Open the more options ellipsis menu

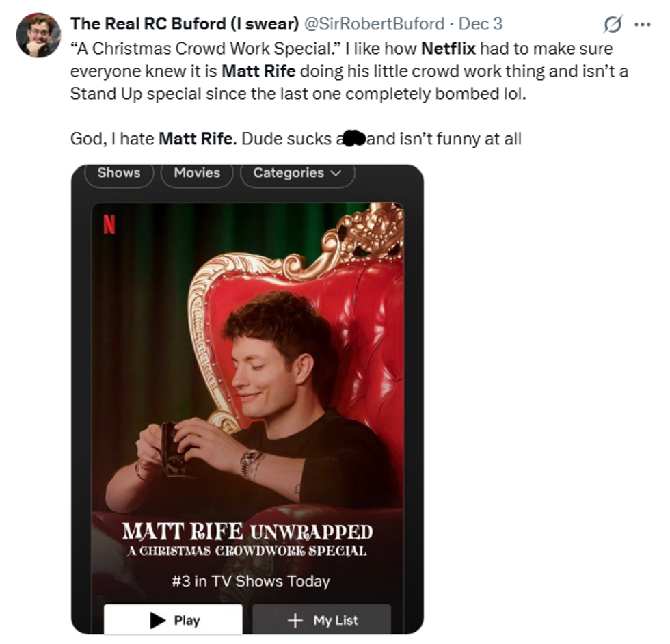click(643, 25)
